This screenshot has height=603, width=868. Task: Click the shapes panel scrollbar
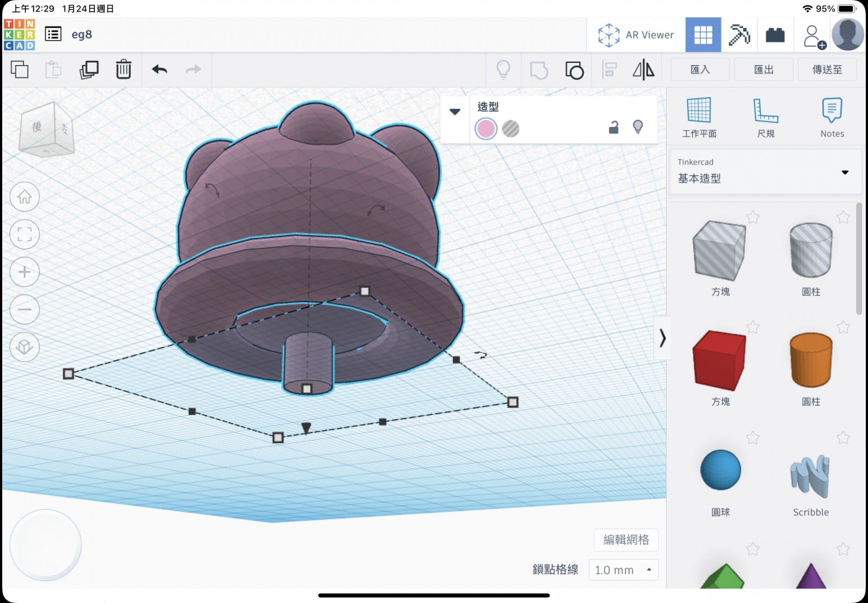point(859,259)
